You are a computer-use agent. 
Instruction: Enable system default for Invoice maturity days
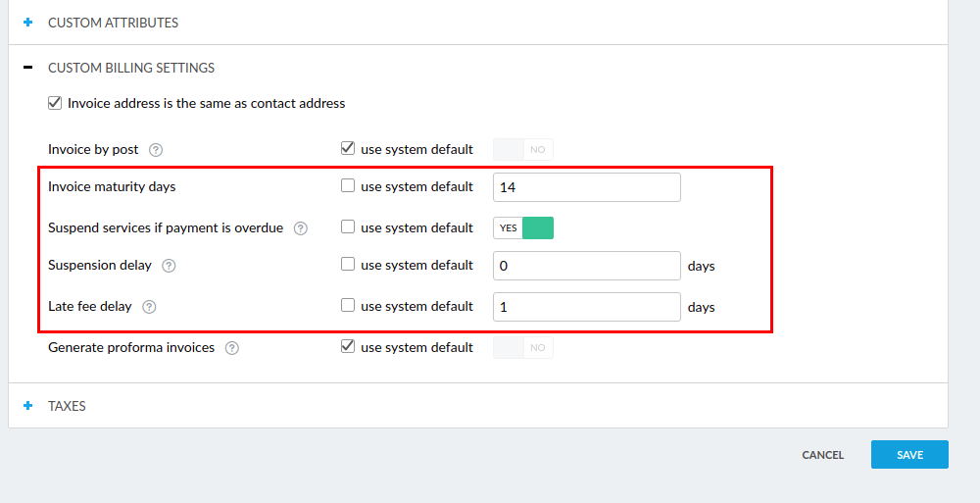click(x=347, y=186)
